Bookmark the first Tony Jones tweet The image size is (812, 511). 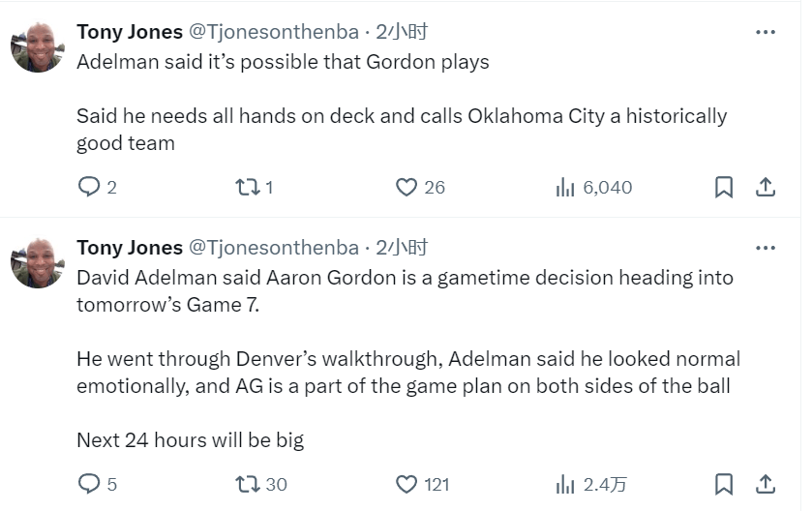pyautogui.click(x=724, y=187)
